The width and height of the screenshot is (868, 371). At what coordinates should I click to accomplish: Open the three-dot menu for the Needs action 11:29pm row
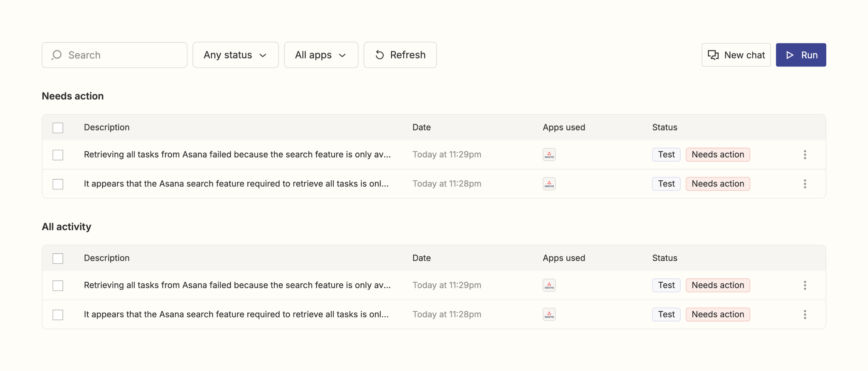[805, 155]
